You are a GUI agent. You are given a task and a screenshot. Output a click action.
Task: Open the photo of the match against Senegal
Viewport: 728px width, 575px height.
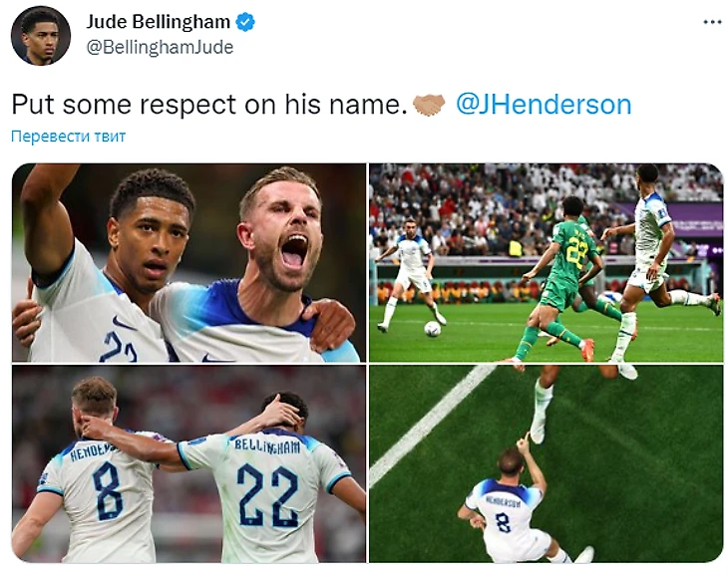click(546, 263)
